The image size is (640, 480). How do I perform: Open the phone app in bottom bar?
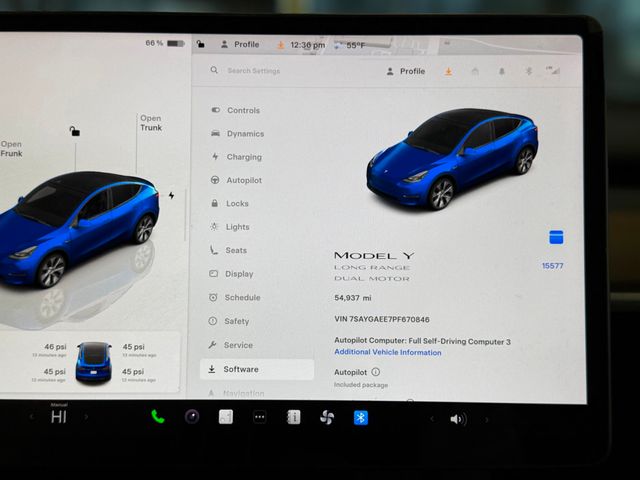point(158,417)
